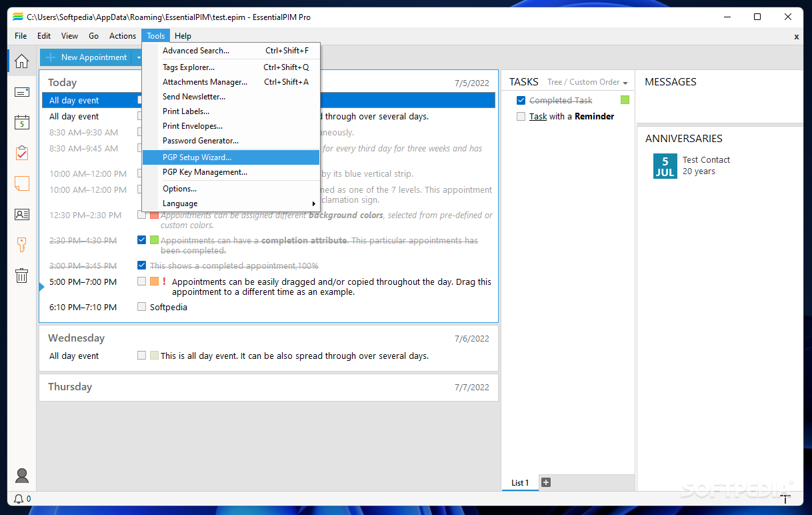Open the Mail module in sidebar
The width and height of the screenshot is (812, 515).
point(22,92)
